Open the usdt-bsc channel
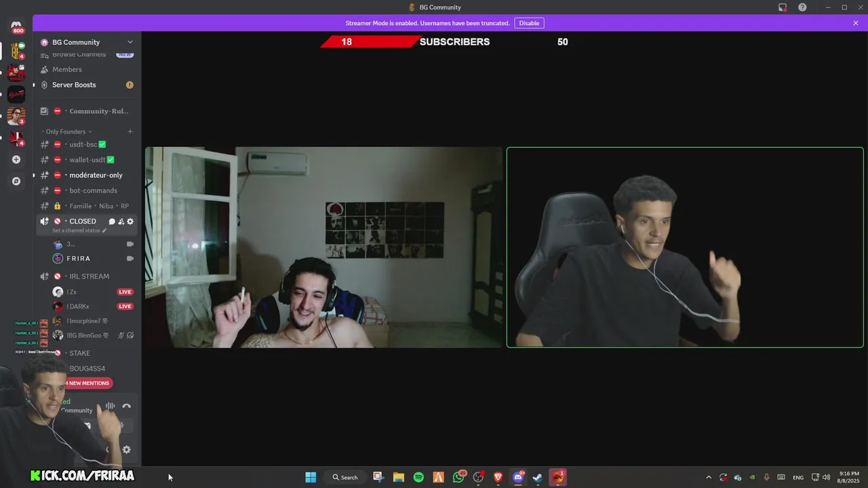Image resolution: width=868 pixels, height=488 pixels. (x=87, y=144)
